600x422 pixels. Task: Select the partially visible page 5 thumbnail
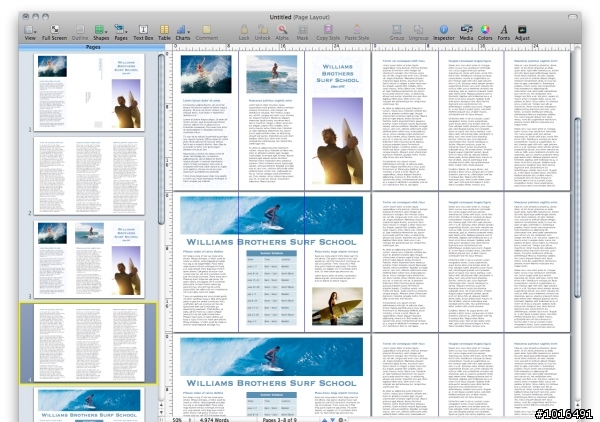(89, 405)
